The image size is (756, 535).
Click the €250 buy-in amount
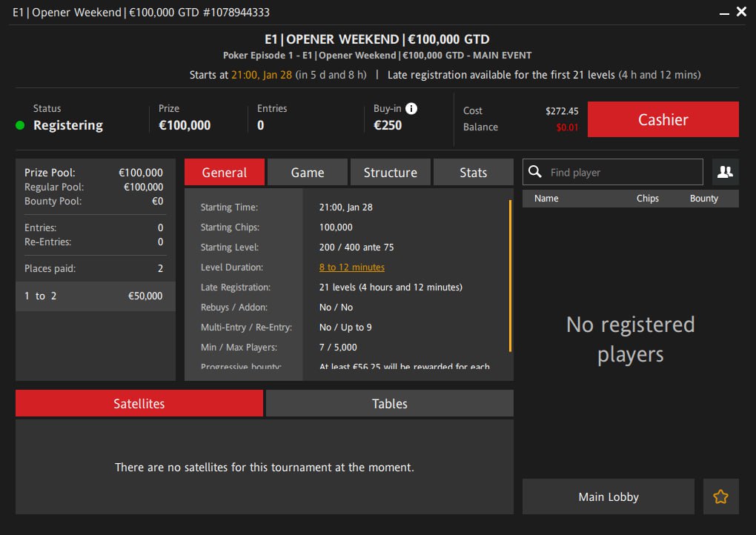(x=388, y=125)
